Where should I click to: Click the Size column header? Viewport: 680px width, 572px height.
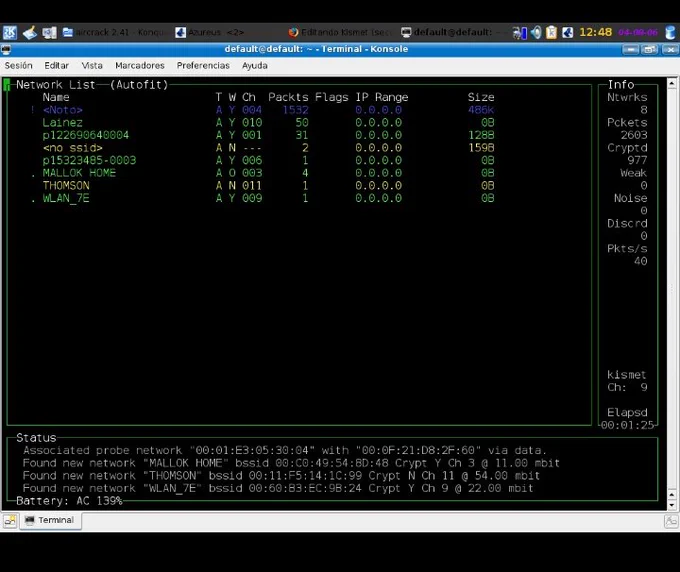pyautogui.click(x=481, y=97)
